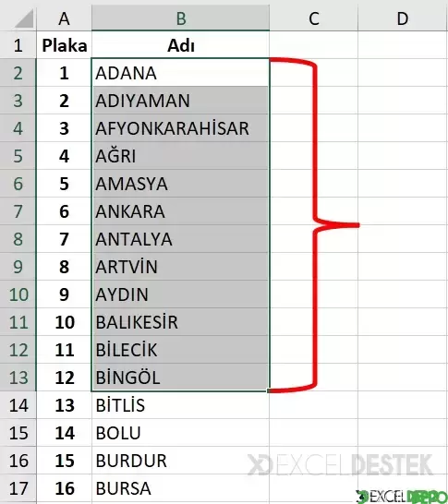The width and height of the screenshot is (448, 504).
Task: Select column B header
Action: click(180, 18)
